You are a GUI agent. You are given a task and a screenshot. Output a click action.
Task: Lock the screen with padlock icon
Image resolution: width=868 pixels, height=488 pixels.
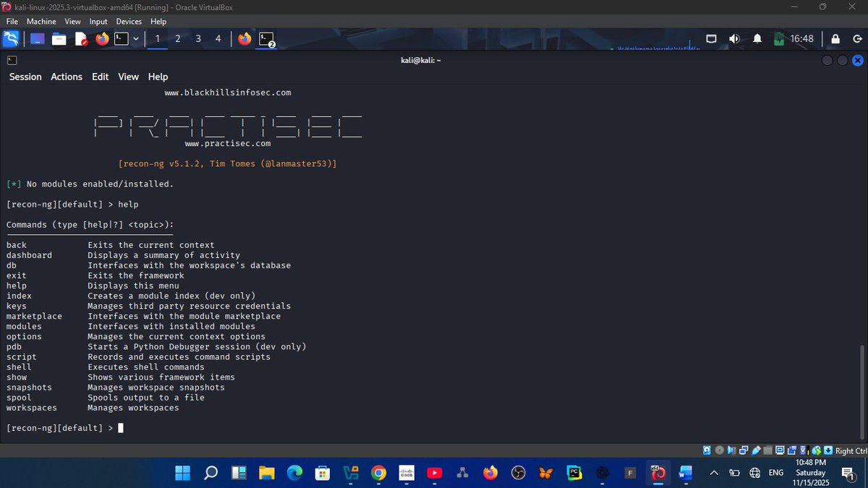(835, 39)
